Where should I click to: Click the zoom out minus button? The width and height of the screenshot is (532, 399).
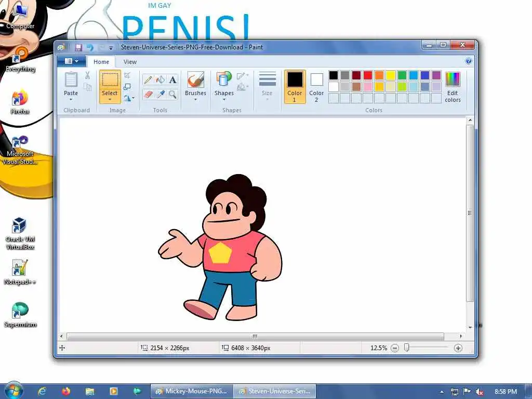coord(395,348)
